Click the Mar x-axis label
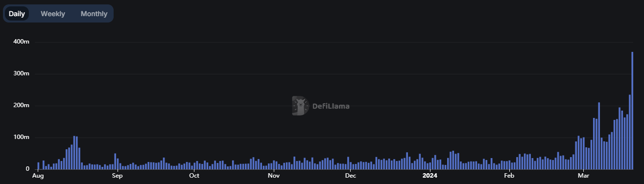 point(583,175)
